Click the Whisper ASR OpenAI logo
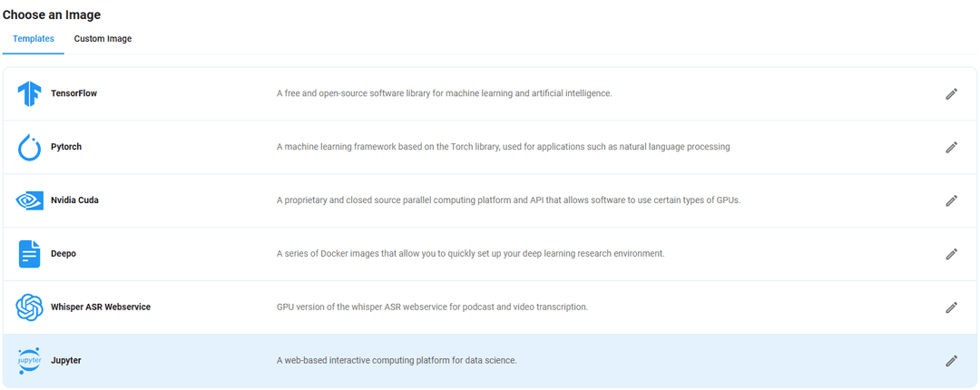This screenshot has width=980, height=390. 29,307
